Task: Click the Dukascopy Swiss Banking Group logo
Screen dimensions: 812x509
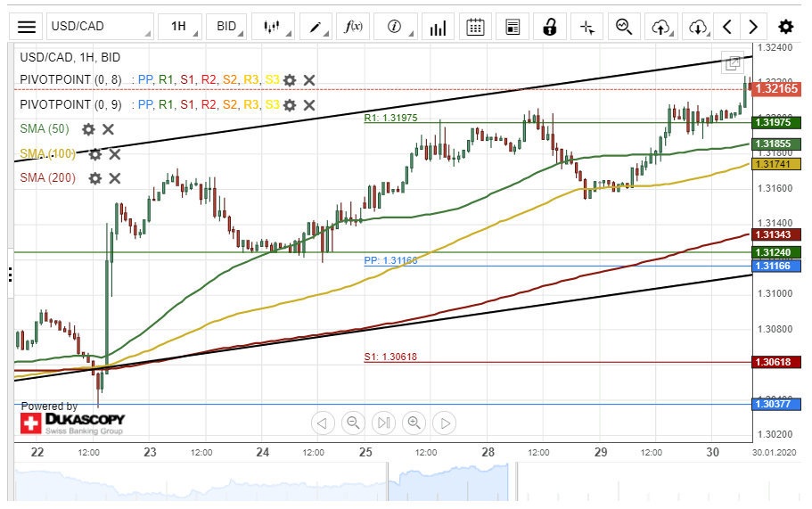Action: coord(73,423)
